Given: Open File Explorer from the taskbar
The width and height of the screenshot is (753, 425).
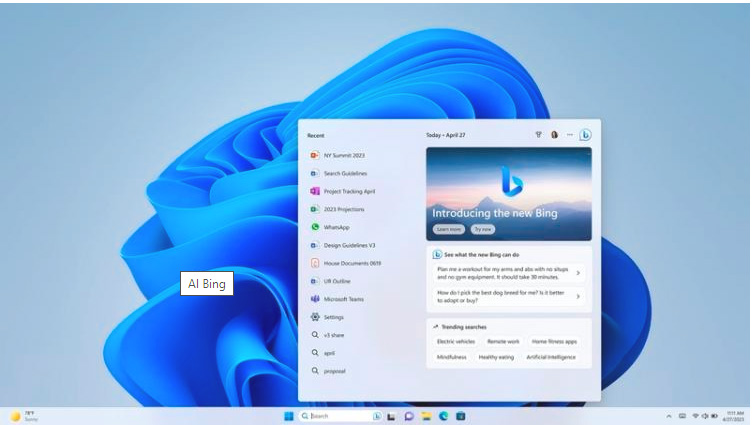Looking at the screenshot, I should [426, 416].
